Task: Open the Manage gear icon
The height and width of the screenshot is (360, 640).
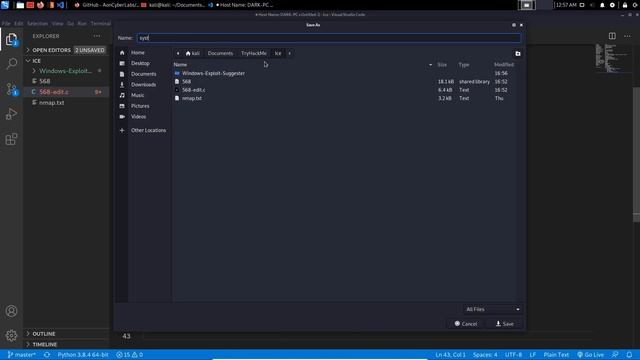Action: (11, 335)
